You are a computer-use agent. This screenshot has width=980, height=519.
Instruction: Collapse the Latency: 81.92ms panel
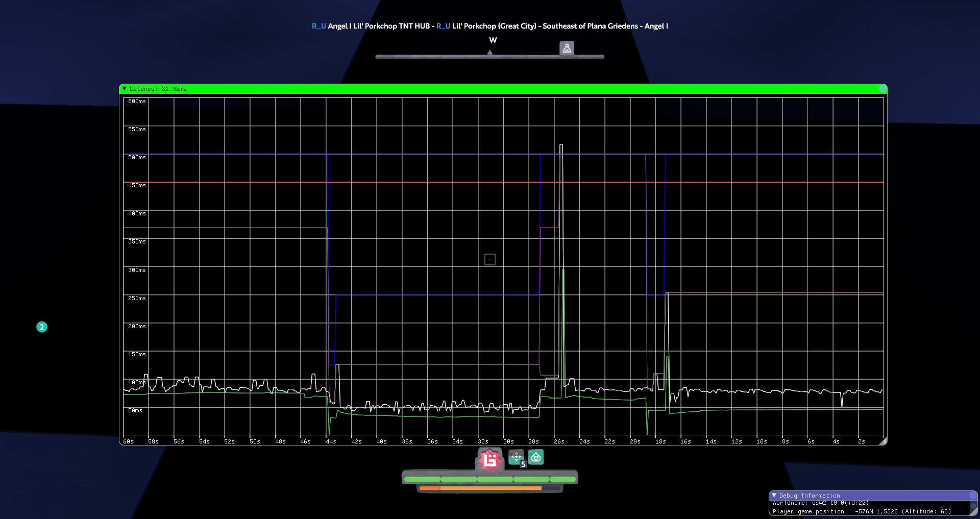pos(125,89)
